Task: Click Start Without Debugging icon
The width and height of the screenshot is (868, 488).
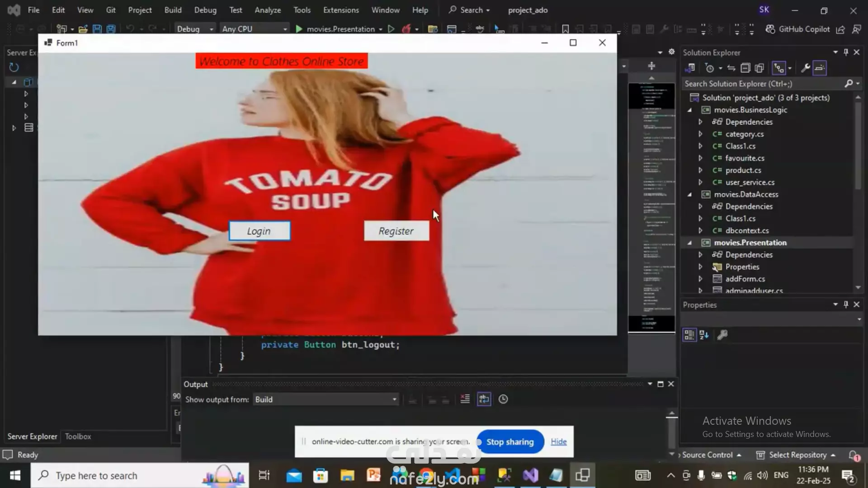Action: click(391, 29)
